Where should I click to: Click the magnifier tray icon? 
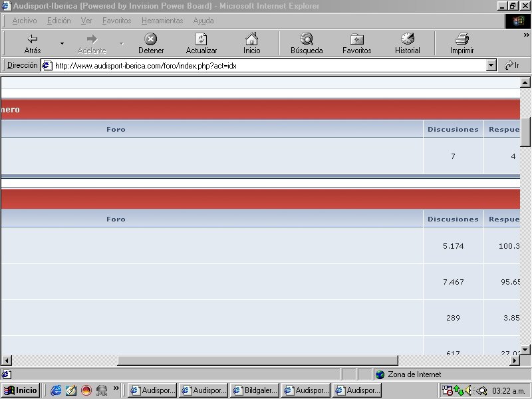coord(481,391)
